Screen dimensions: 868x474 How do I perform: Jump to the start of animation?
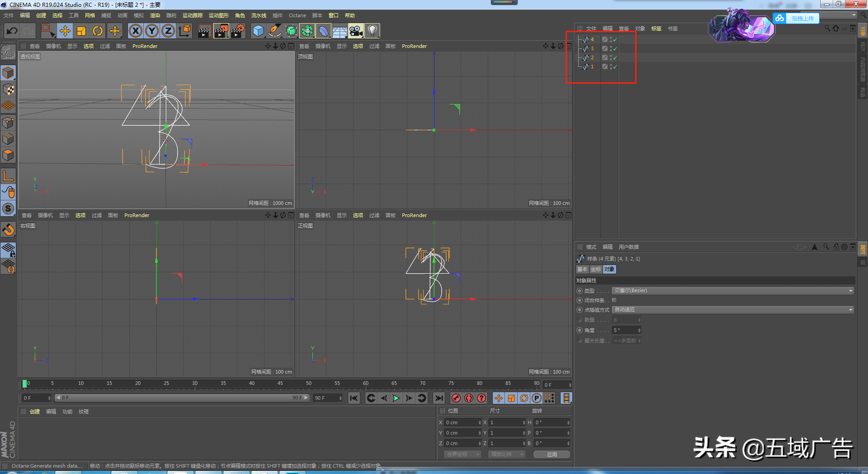[354, 398]
